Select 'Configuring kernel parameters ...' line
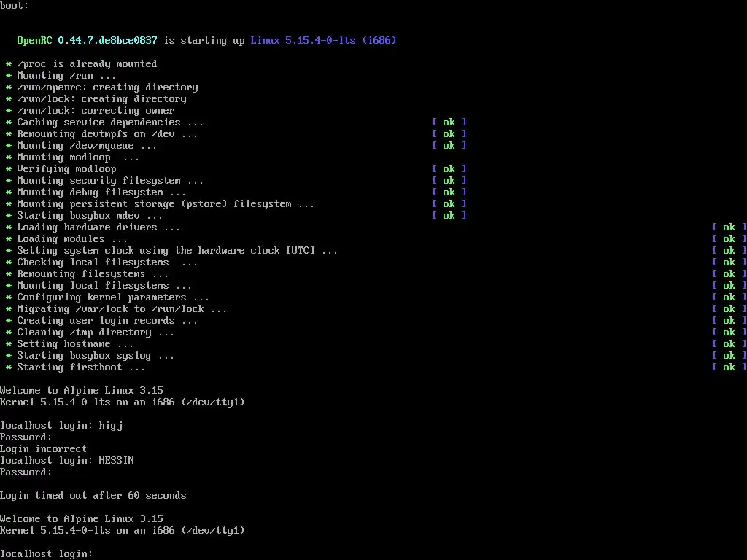The image size is (747, 560). [x=113, y=297]
